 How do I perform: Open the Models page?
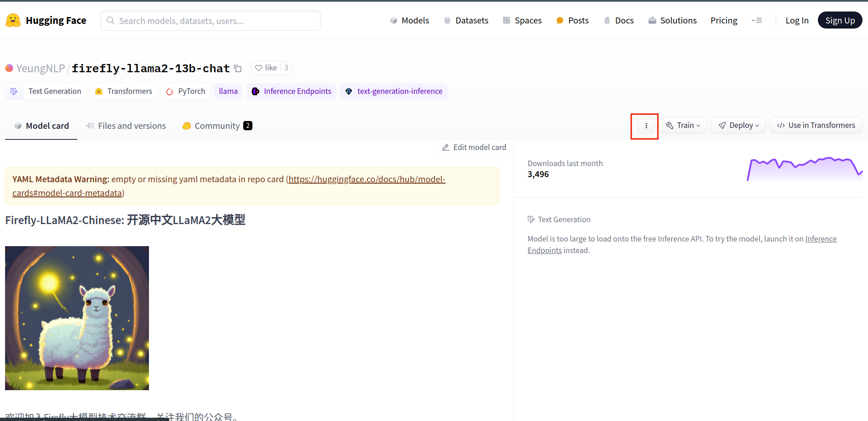tap(409, 20)
